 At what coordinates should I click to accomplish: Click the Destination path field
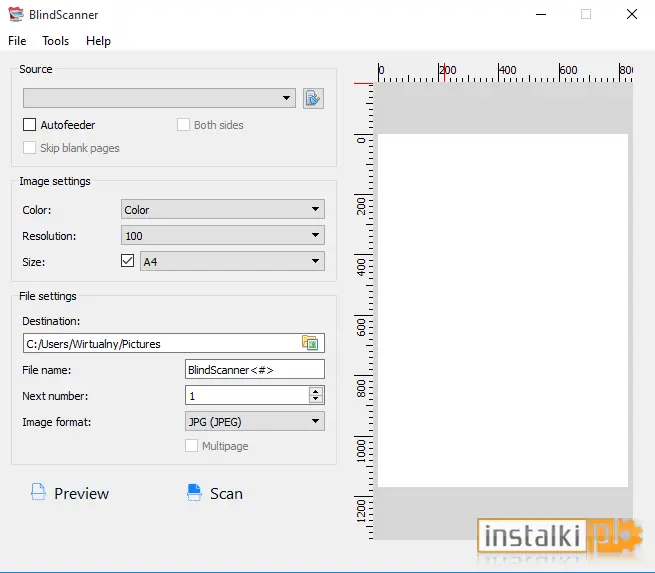[174, 343]
